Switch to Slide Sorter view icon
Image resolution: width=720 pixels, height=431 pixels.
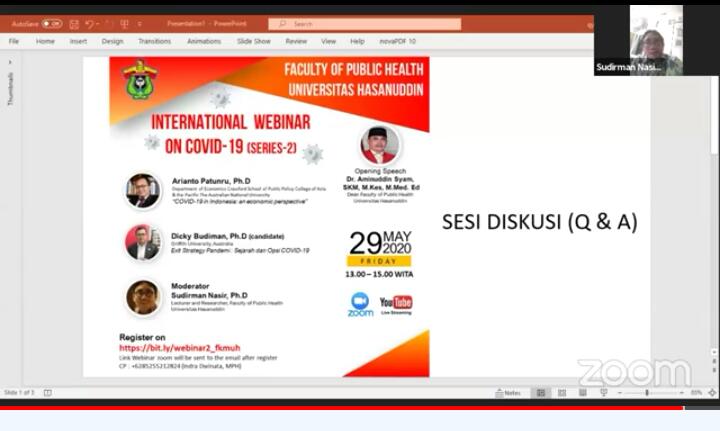point(560,393)
